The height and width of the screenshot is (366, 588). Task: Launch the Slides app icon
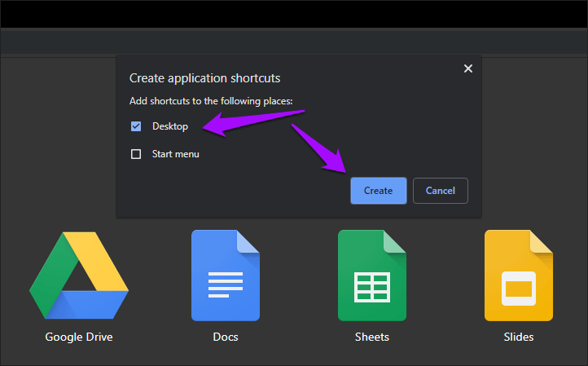coord(519,276)
